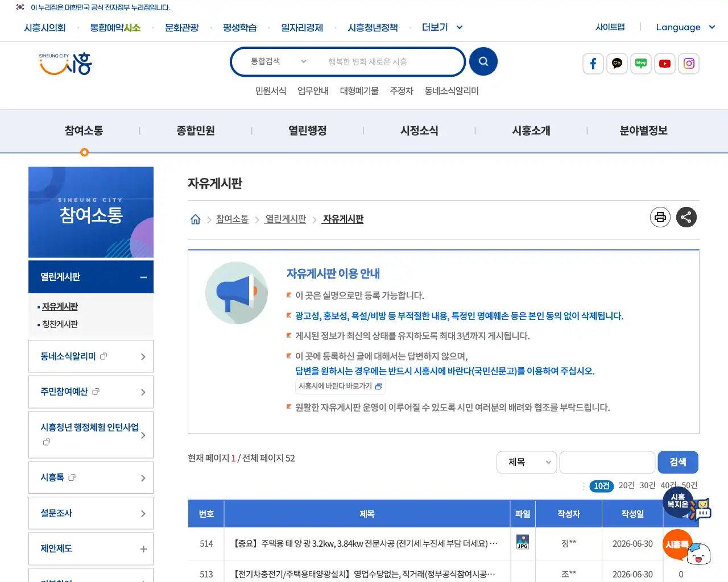The width and height of the screenshot is (728, 582).
Task: Open the 시흥톡 chatbot floating icon
Action: pos(686,547)
